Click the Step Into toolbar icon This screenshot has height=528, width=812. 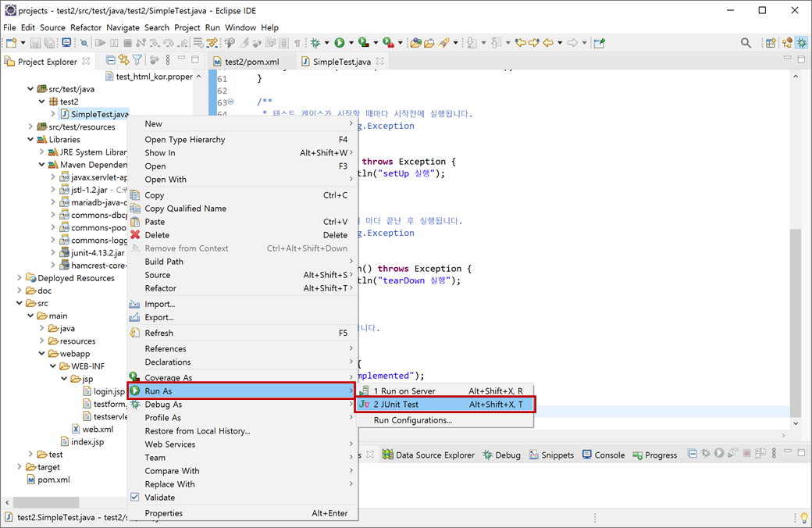coord(155,43)
